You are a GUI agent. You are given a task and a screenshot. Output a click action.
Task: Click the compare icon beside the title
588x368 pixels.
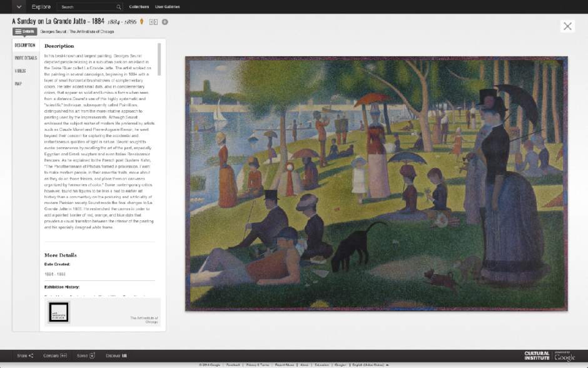(153, 22)
